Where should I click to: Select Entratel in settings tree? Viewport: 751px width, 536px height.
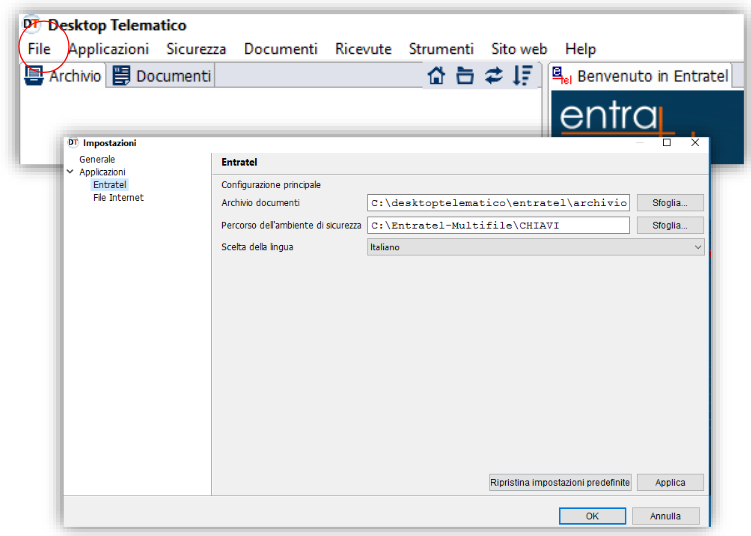click(110, 184)
